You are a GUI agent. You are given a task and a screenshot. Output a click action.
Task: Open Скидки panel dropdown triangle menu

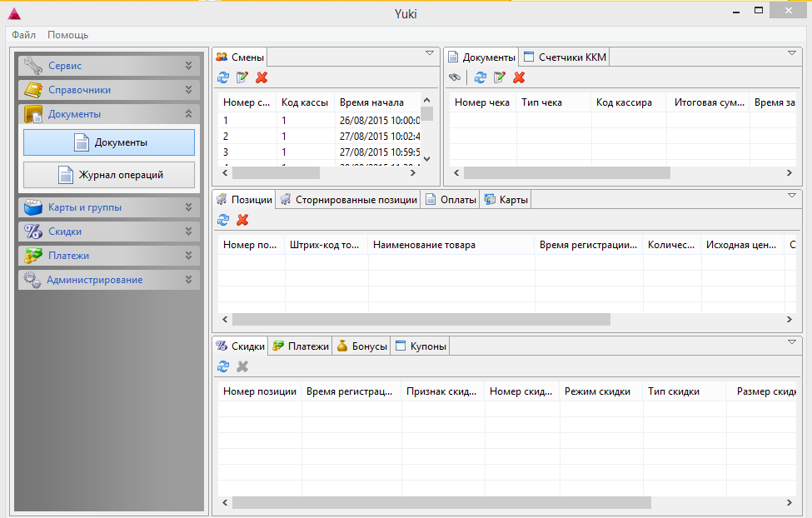click(x=792, y=342)
